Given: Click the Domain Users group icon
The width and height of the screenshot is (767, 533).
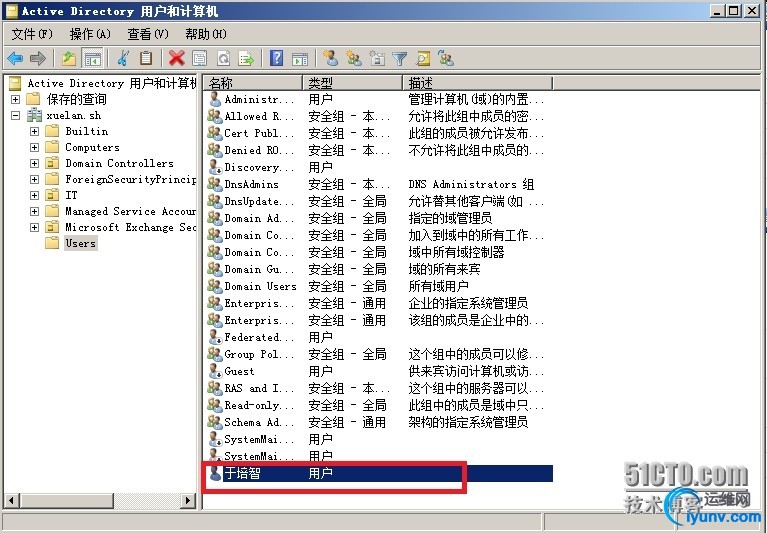Looking at the screenshot, I should tap(215, 286).
